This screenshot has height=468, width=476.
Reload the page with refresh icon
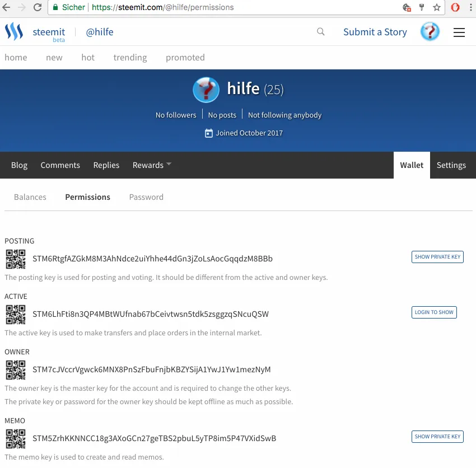click(38, 7)
